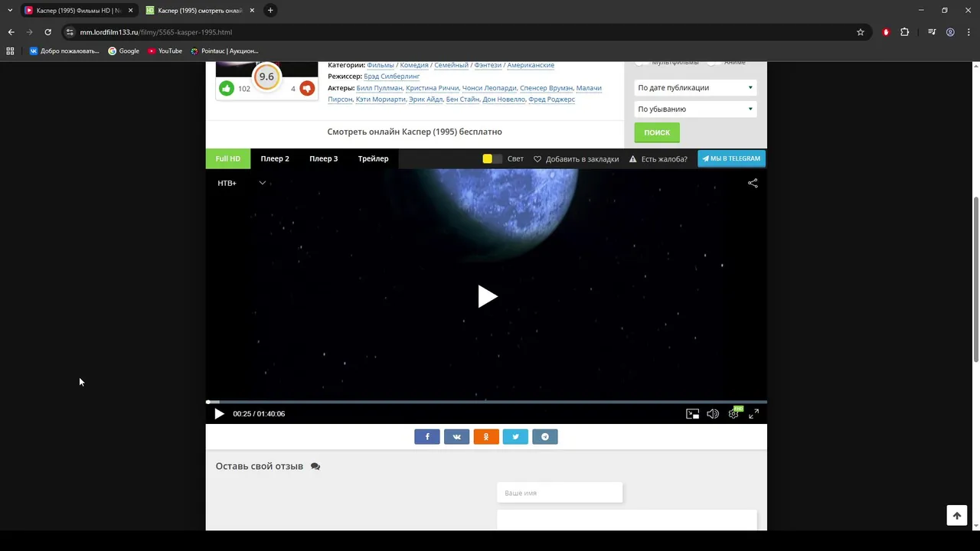Open the 'По убыванию' order dropdown

695,109
